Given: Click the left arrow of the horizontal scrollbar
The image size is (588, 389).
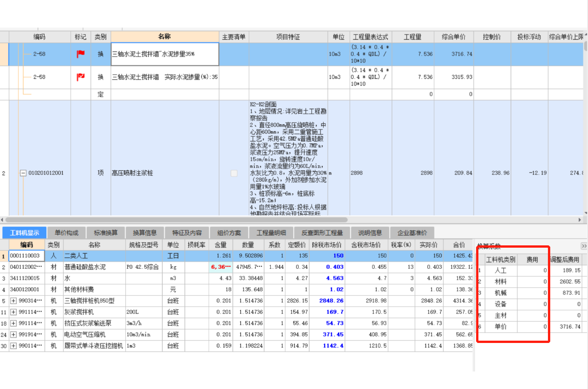Looking at the screenshot, I should click(x=2, y=220).
